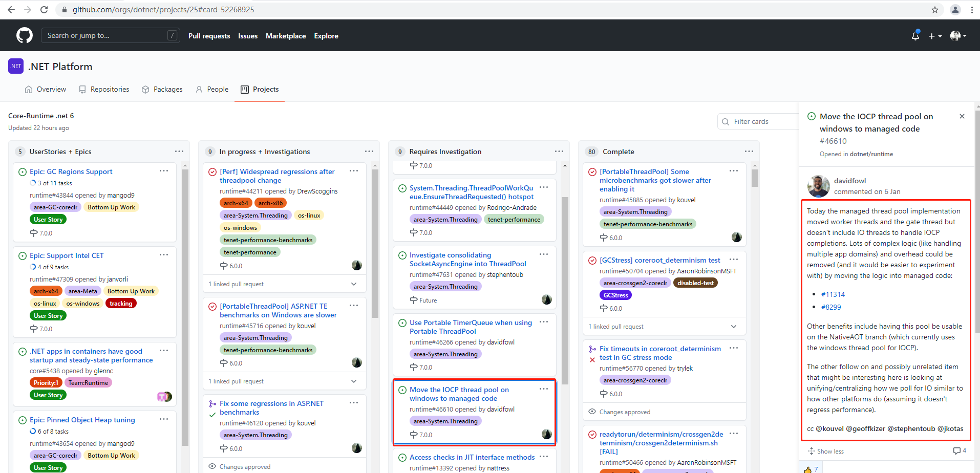980x473 pixels.
Task: Open the notifications bell
Action: tap(915, 35)
